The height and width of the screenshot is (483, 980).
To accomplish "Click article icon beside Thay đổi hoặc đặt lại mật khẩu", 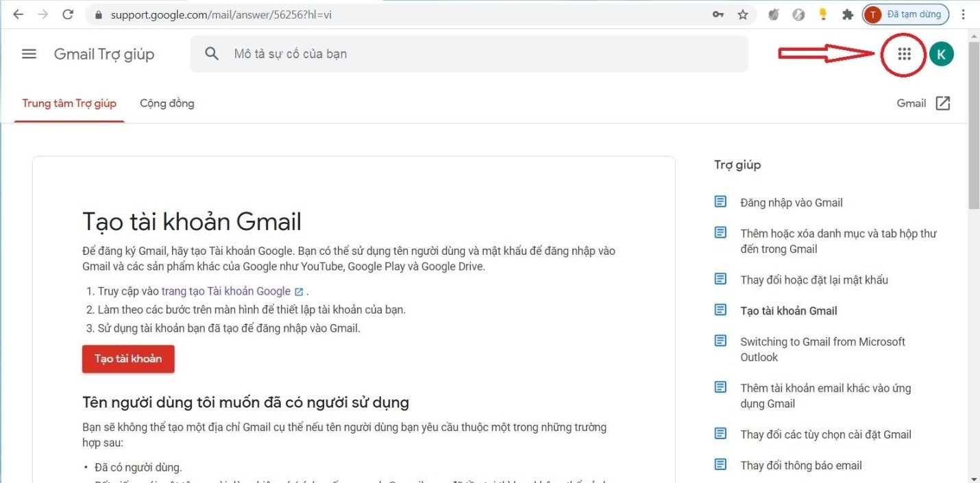I will coord(720,279).
